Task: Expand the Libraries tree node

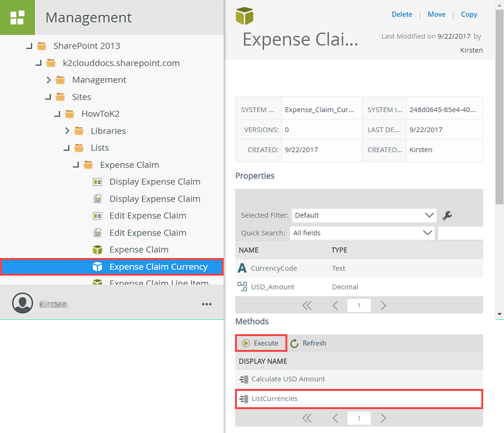Action: click(x=67, y=131)
